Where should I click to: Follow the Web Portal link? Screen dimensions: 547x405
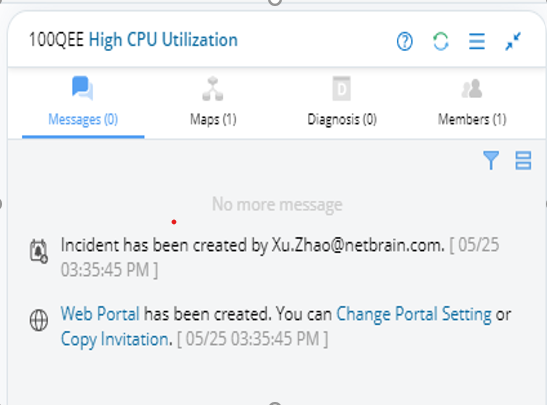[100, 314]
